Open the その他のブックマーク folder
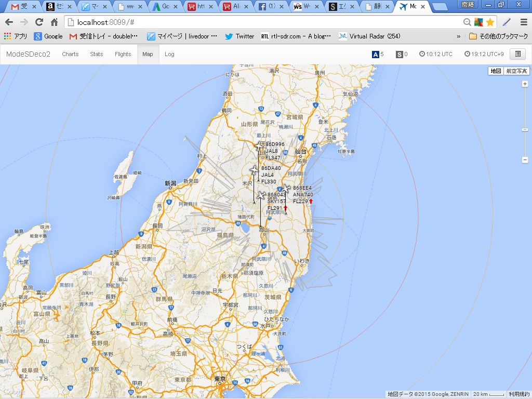532x399 pixels. point(498,36)
